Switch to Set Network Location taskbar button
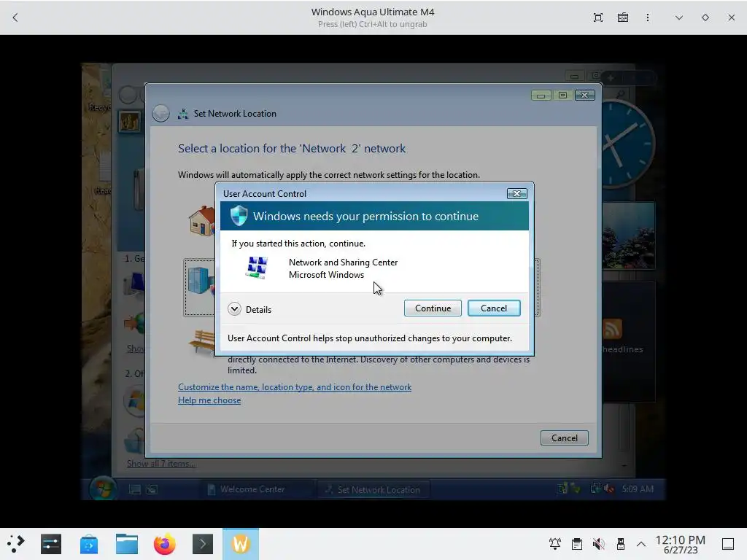The width and height of the screenshot is (747, 560). [373, 489]
